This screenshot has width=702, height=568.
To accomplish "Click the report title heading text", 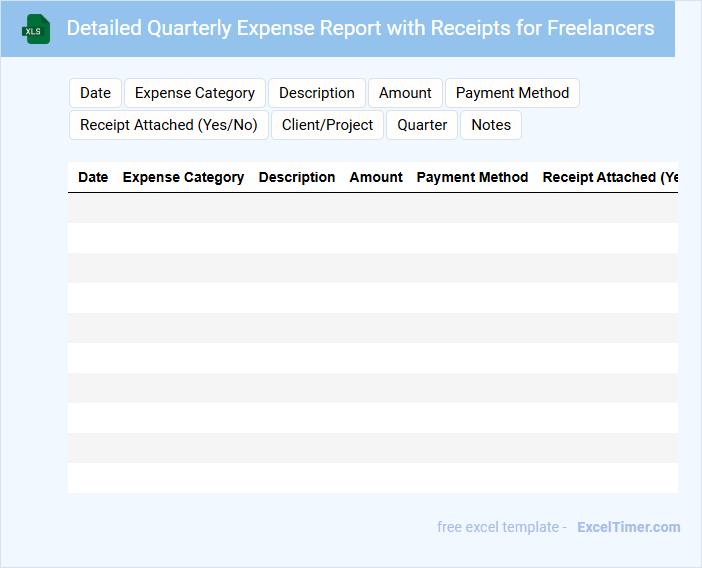I will [x=360, y=28].
